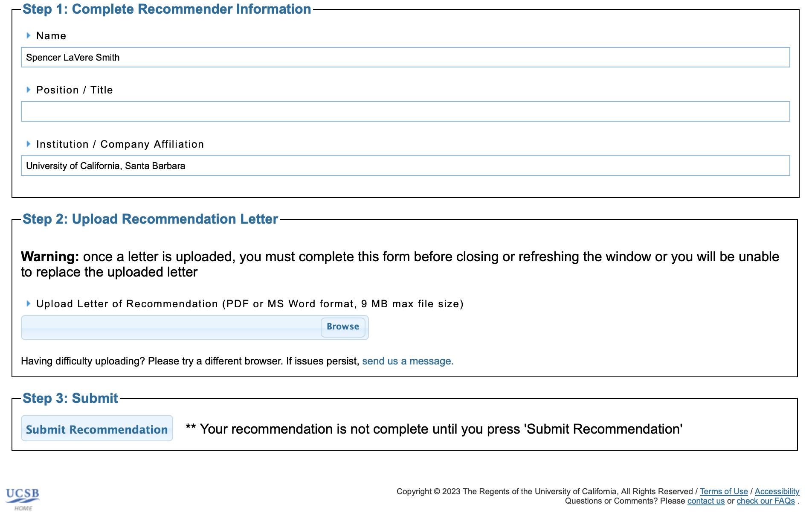Click the Upload Letter of Recommendation label
812x513 pixels.
[x=249, y=304]
